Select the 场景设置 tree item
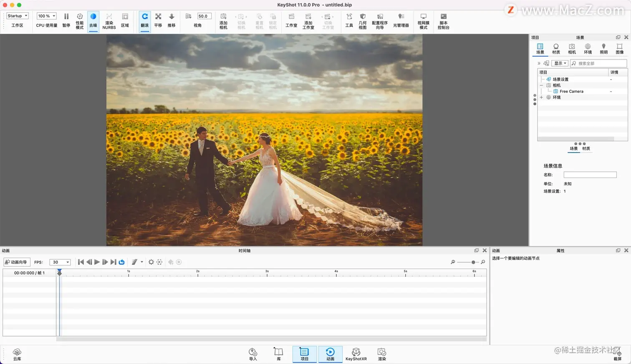 [x=560, y=79]
